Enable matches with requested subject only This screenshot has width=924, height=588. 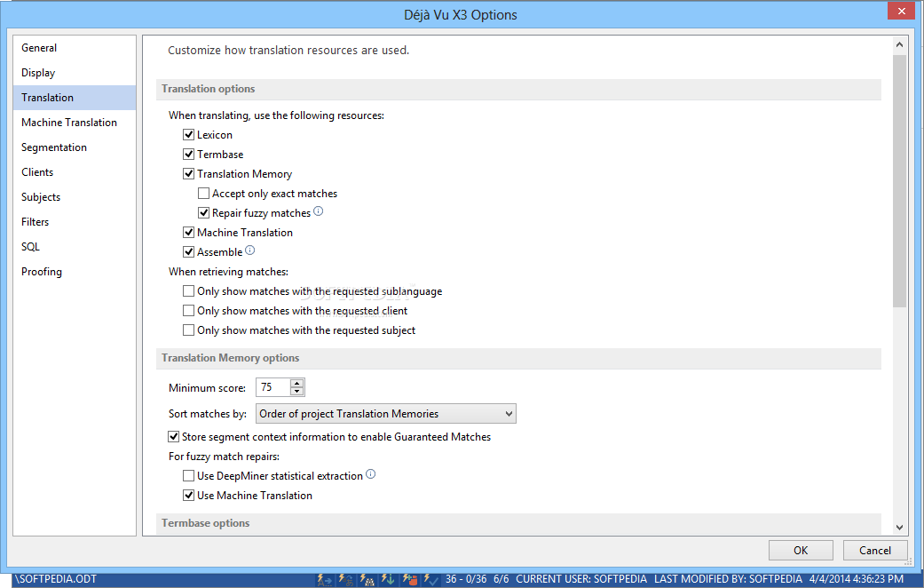[x=188, y=330]
